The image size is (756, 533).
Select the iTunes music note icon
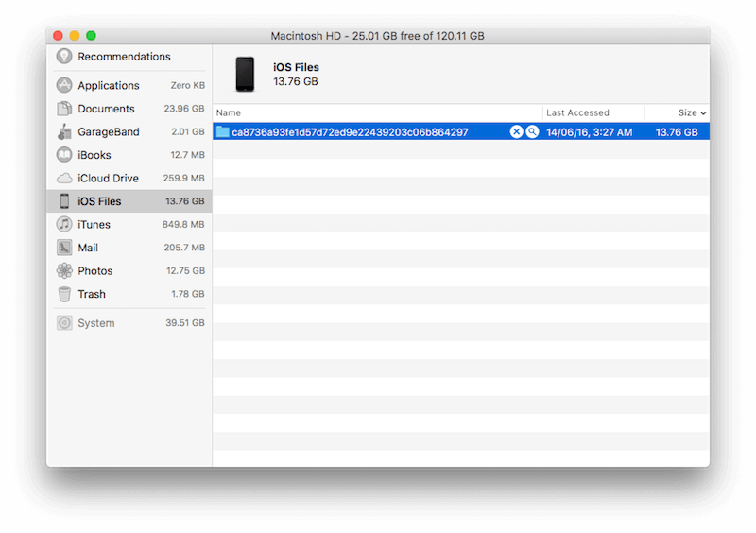(x=64, y=224)
